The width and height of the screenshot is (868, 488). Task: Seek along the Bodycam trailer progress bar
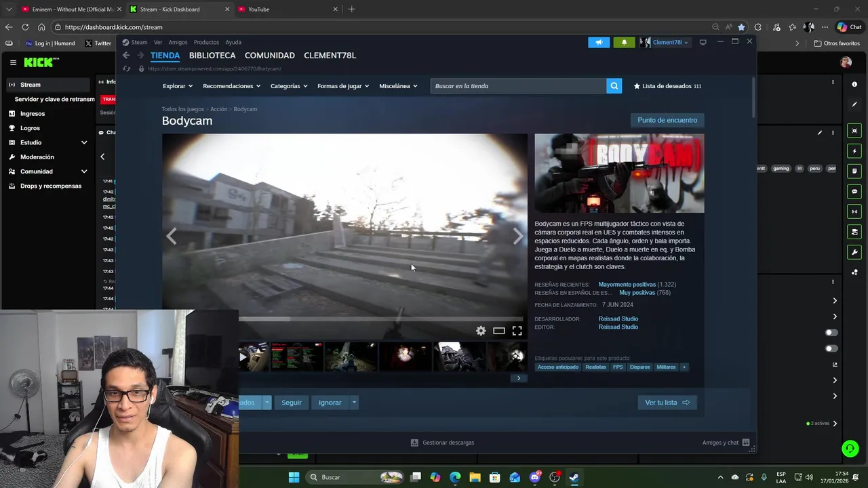[x=381, y=319]
